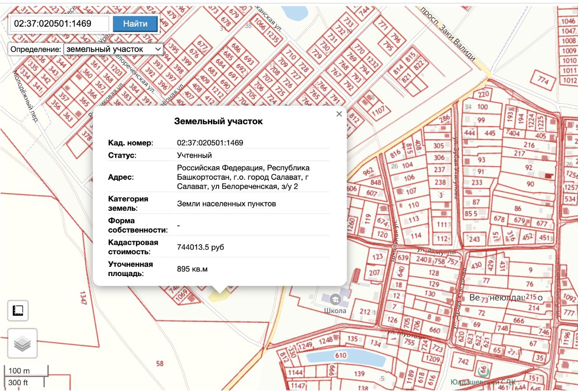Viewport: 578px width, 392px height.
Task: Click the address text mentioning ул Белореченская
Action: coord(243,177)
